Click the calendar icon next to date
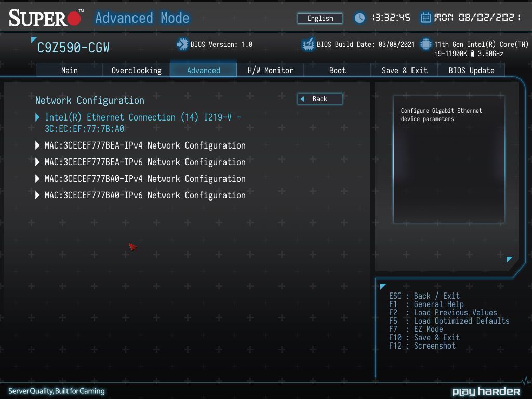 pos(425,18)
